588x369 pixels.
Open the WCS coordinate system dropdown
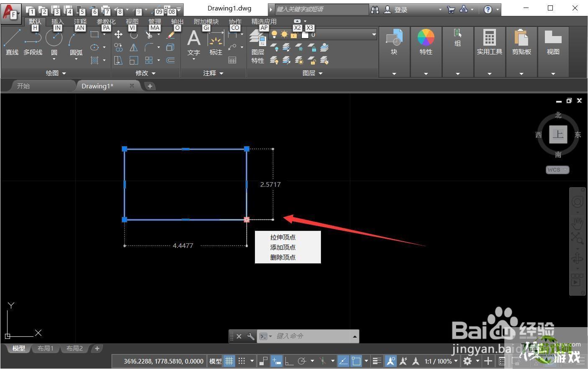point(557,170)
